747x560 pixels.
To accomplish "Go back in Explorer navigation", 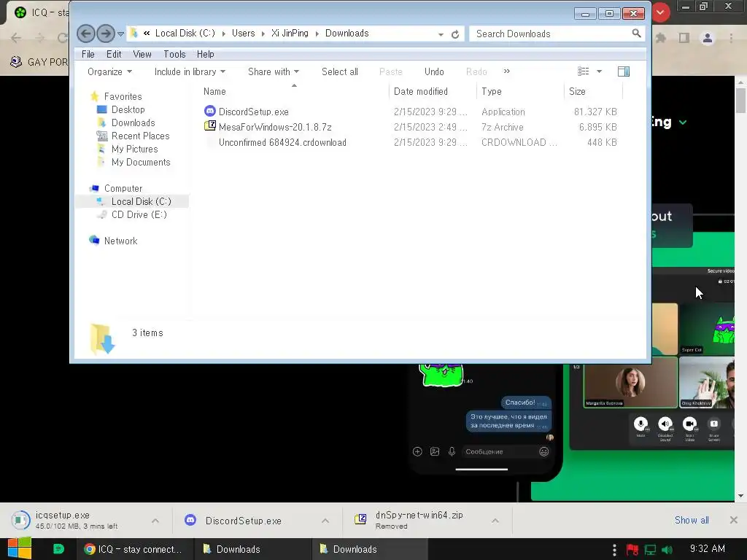I will click(86, 34).
